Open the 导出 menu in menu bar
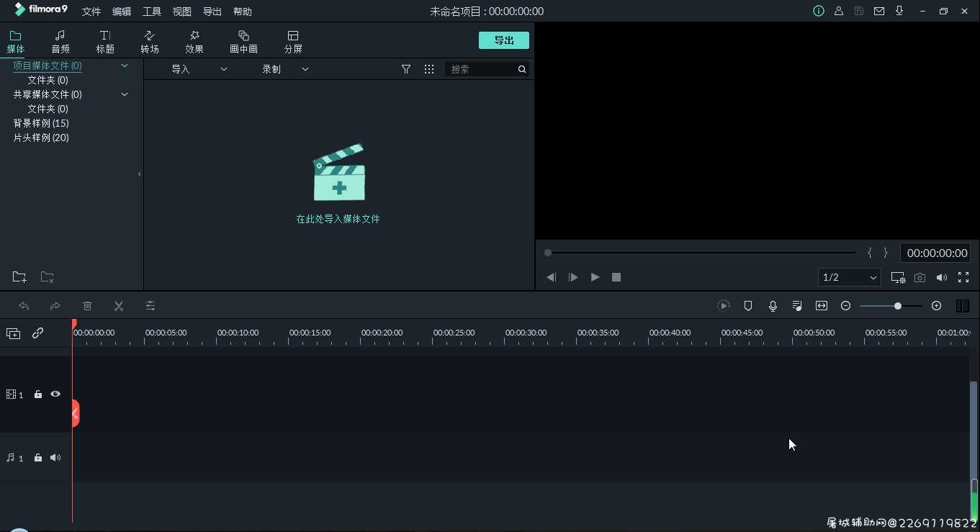The image size is (980, 532). click(212, 12)
